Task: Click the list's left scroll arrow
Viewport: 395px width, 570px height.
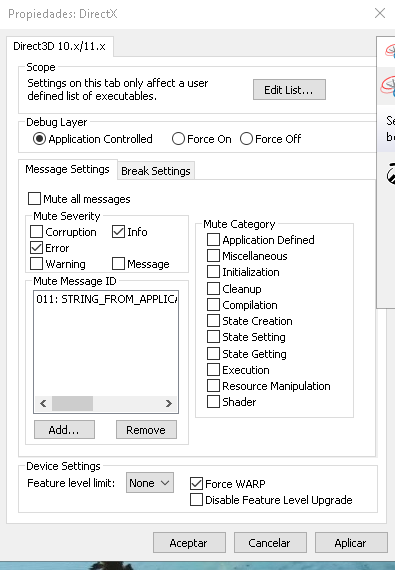Action: 43,404
